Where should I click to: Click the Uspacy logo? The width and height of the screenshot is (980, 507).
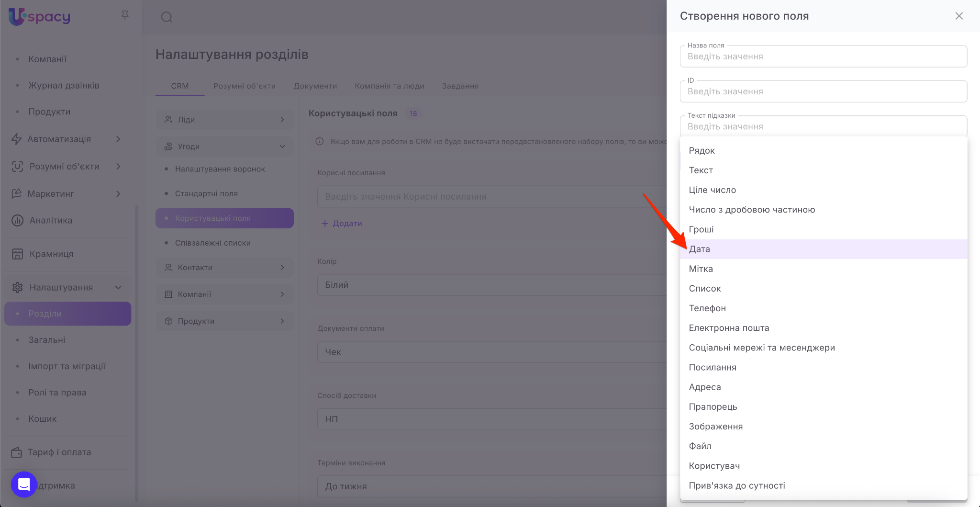pyautogui.click(x=40, y=17)
